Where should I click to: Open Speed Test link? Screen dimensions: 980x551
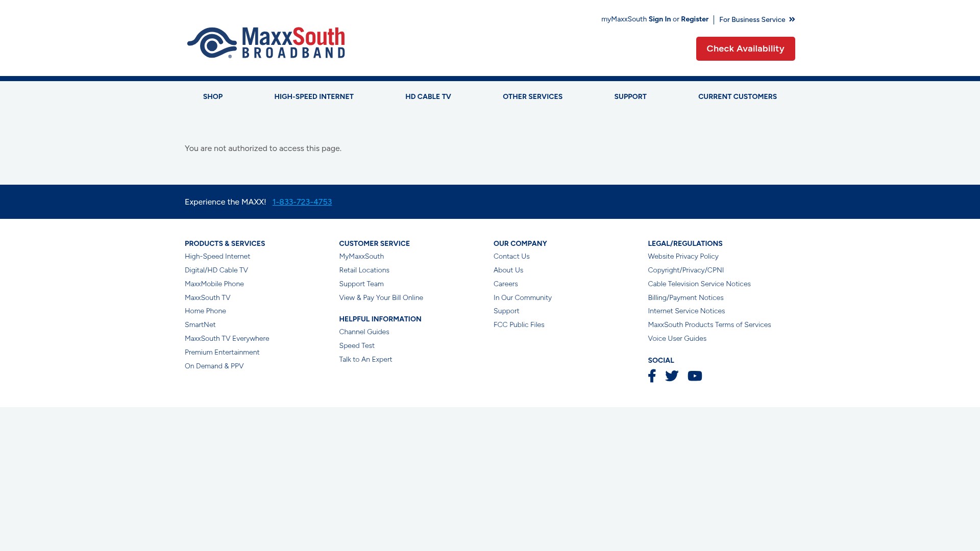[357, 346]
